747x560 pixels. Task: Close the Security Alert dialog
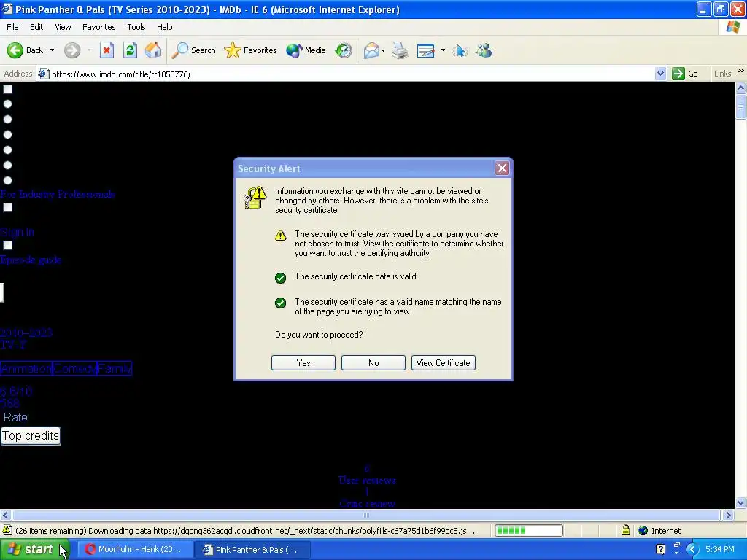tap(502, 168)
